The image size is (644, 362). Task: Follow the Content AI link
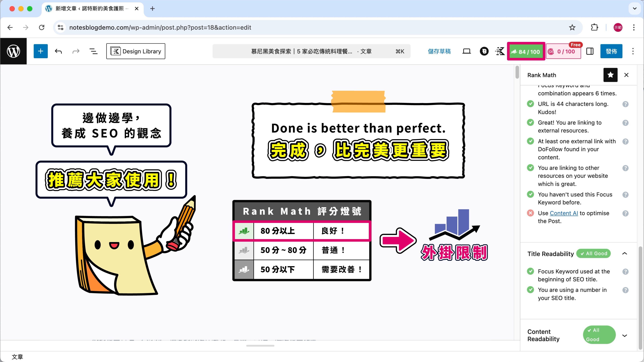pyautogui.click(x=564, y=213)
